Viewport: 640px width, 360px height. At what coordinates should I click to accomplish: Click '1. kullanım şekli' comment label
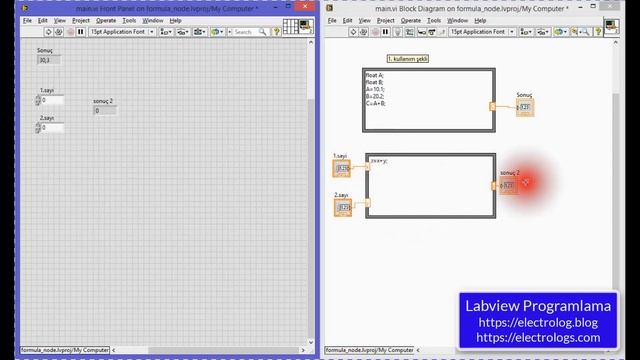(408, 59)
